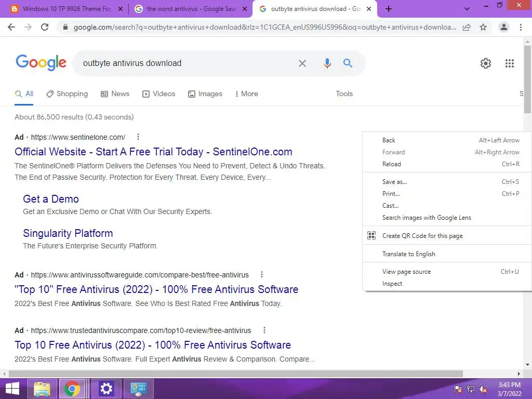Viewport: 532px width, 399px height.
Task: Expand the tab search chevron
Action: tap(467, 9)
